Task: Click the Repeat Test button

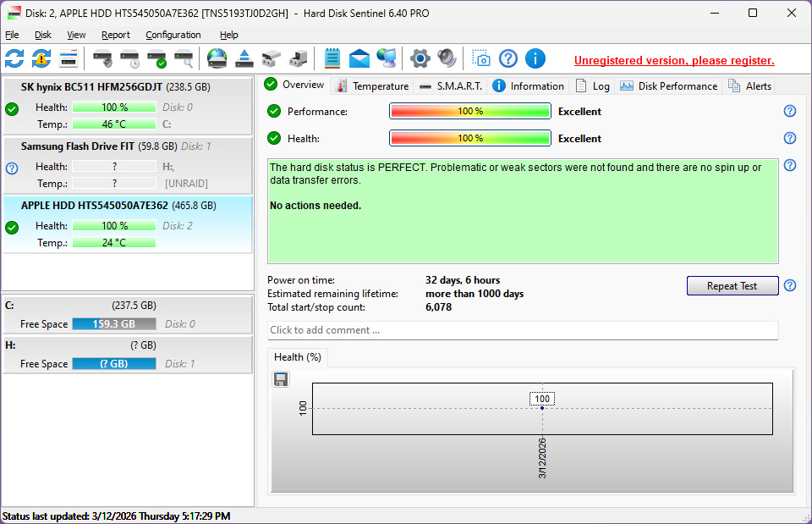Action: click(x=732, y=285)
